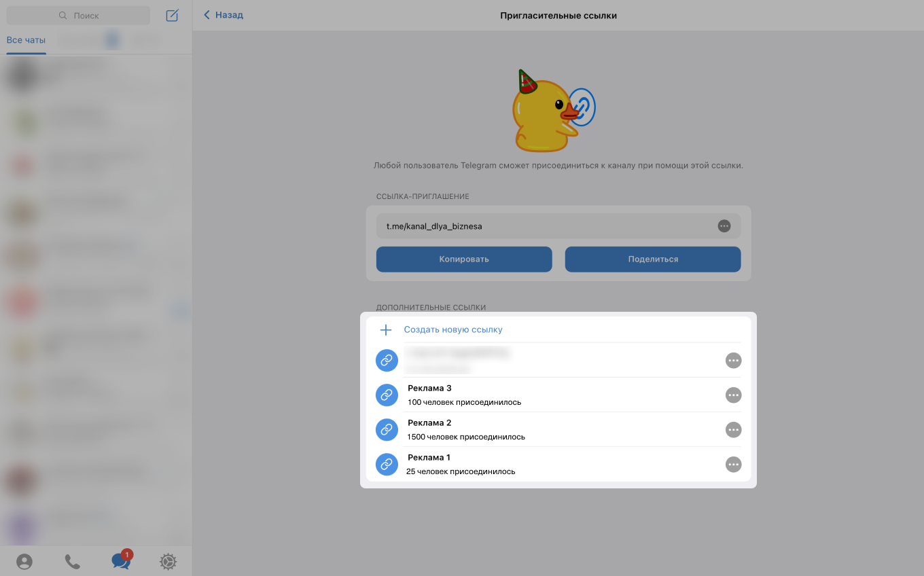Open three-dots menu for Реклама 2

[x=733, y=429]
